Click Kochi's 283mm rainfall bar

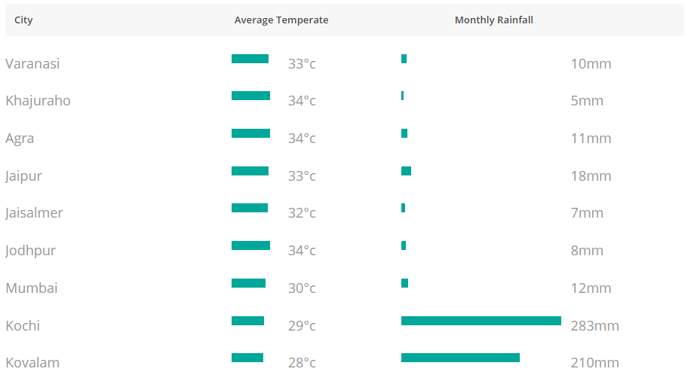481,321
